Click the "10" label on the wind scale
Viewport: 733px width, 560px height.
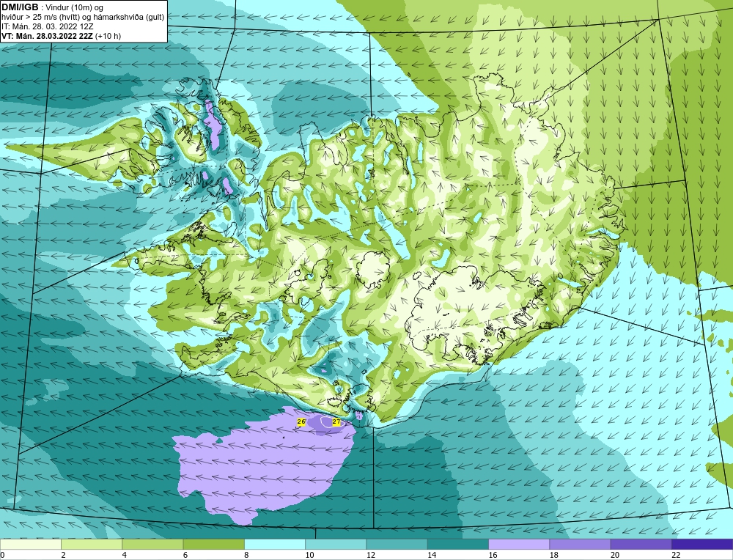(309, 555)
